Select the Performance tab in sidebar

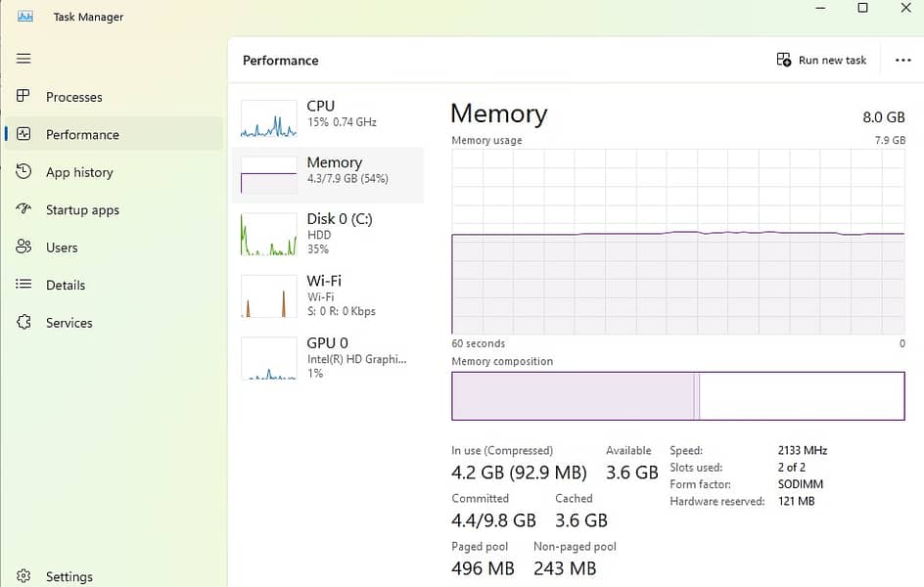click(82, 135)
